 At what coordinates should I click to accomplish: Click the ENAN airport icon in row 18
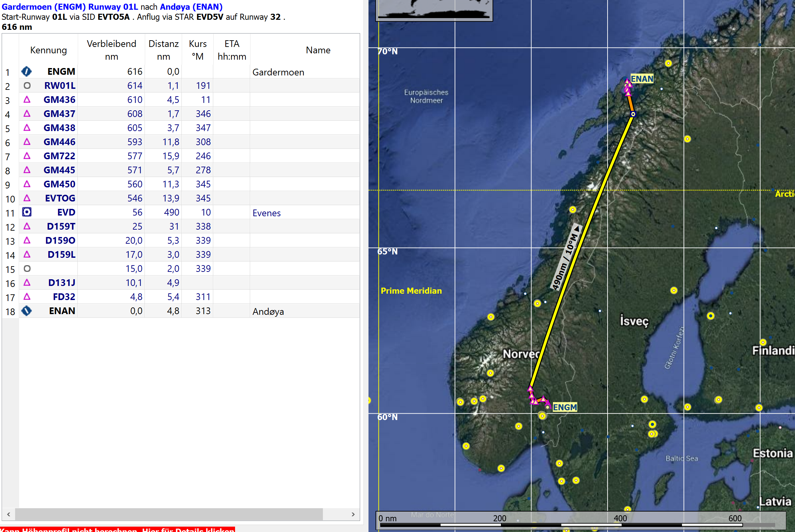pos(26,311)
